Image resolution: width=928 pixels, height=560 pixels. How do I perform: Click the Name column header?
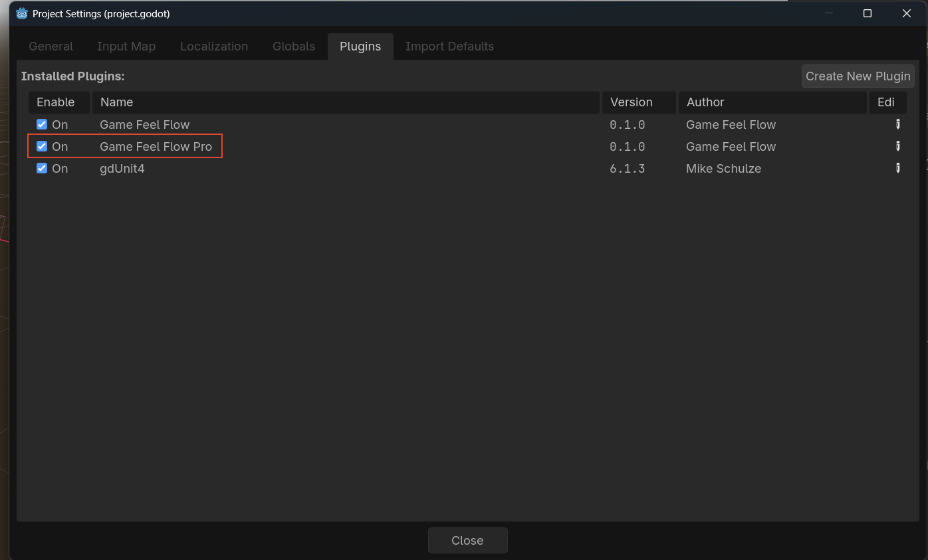pos(346,102)
